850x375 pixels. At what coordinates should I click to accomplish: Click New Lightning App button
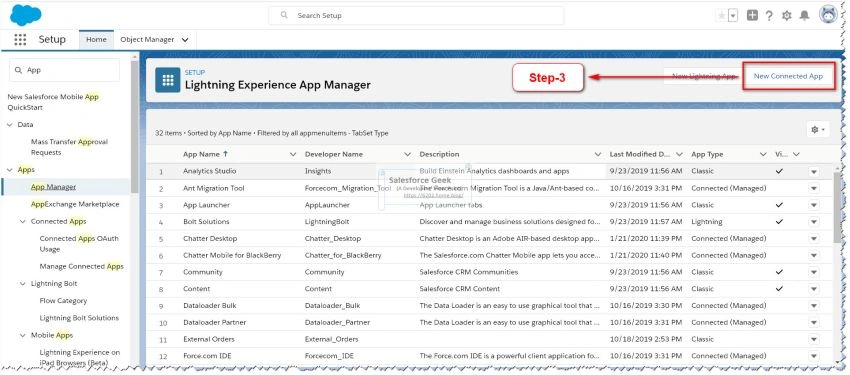[x=704, y=76]
